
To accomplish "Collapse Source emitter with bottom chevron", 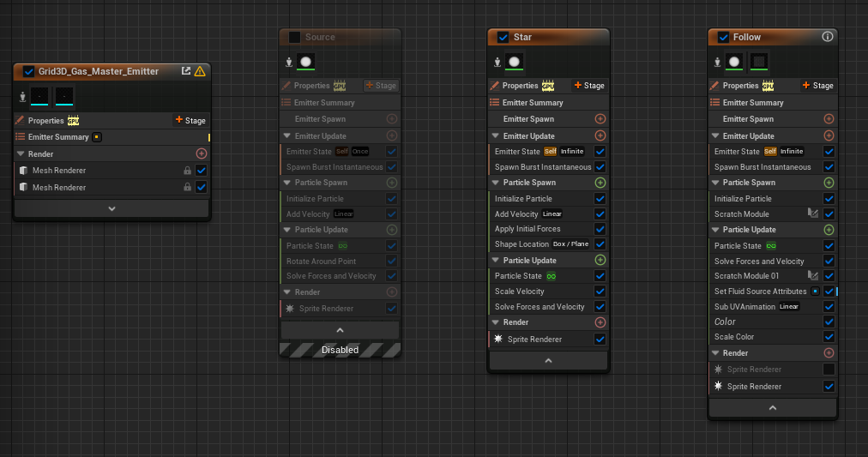I will (340, 330).
